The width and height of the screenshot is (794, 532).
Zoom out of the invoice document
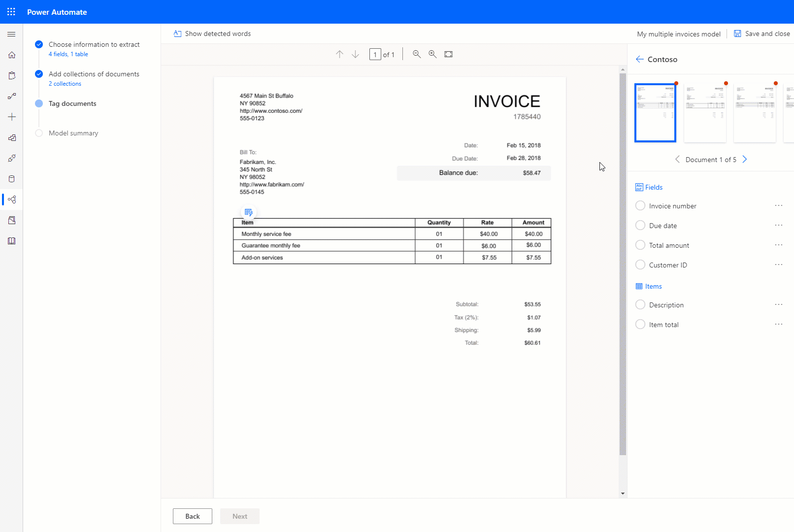click(416, 54)
